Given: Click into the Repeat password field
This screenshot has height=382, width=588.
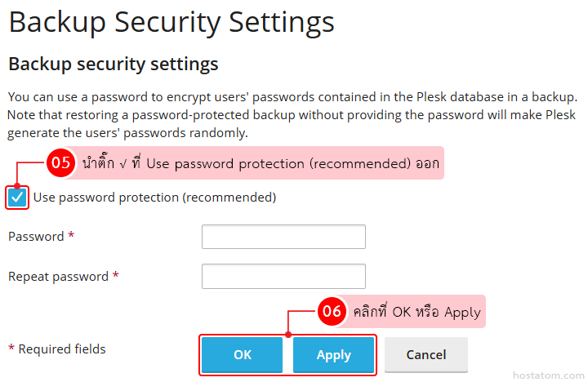Looking at the screenshot, I should coord(283,277).
